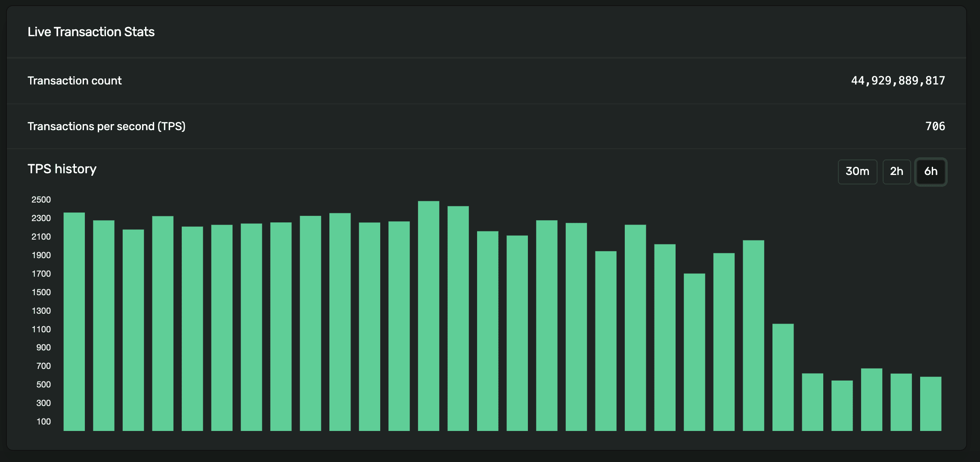
Task: Click the Transaction count label
Action: click(x=74, y=81)
